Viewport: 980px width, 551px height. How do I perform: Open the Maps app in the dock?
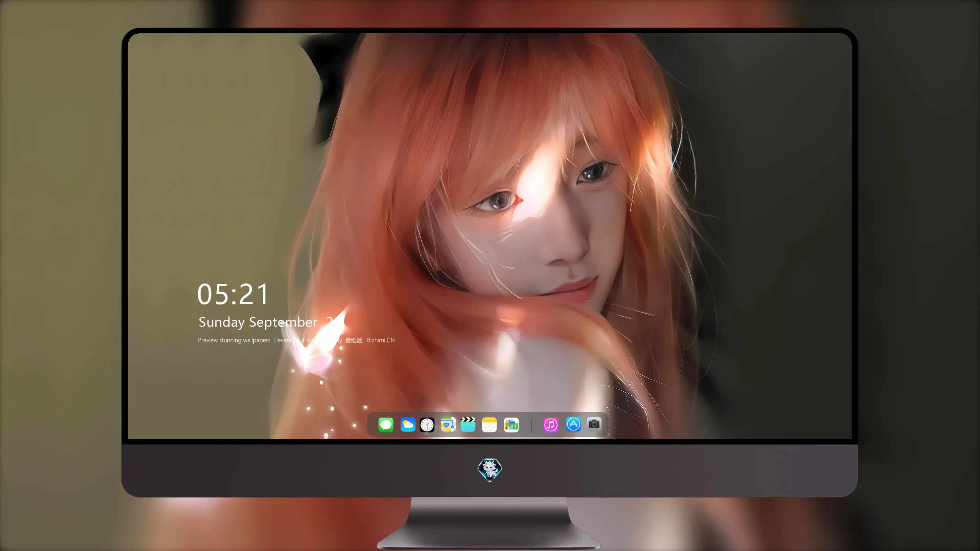(x=448, y=424)
